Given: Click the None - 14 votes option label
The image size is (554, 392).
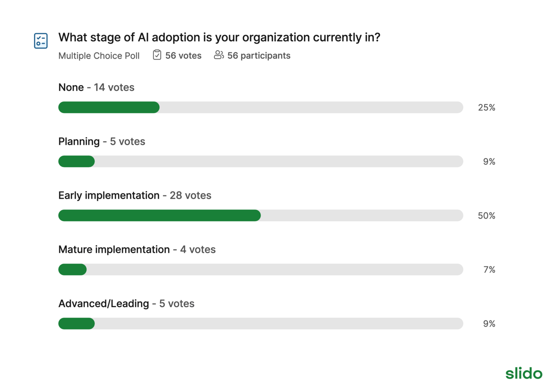Looking at the screenshot, I should pos(96,87).
